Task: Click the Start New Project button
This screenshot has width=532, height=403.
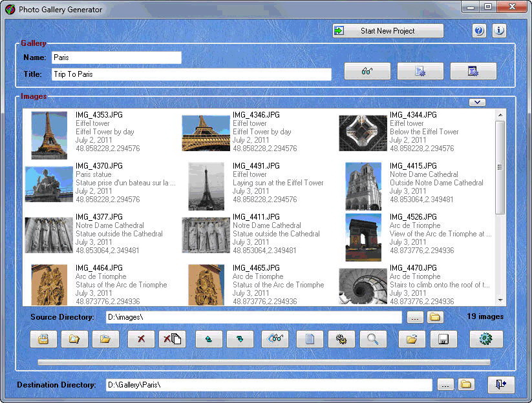Action: point(388,31)
